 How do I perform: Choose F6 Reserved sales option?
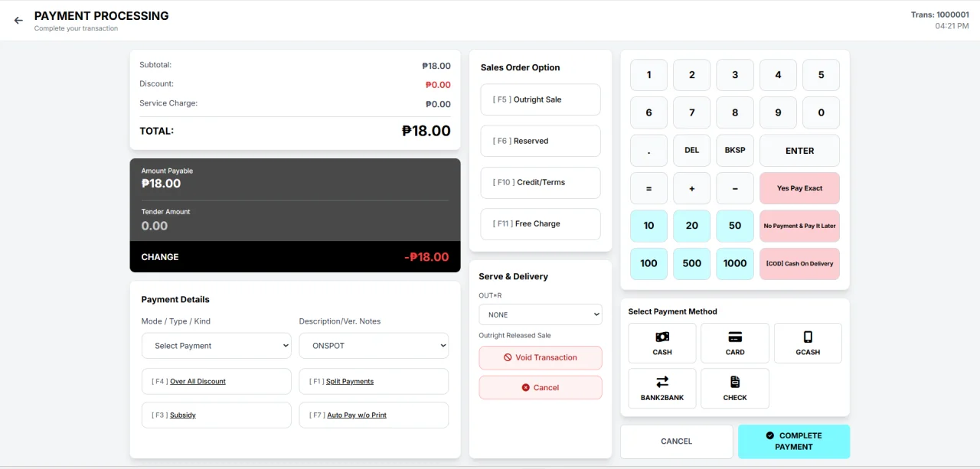click(x=541, y=141)
